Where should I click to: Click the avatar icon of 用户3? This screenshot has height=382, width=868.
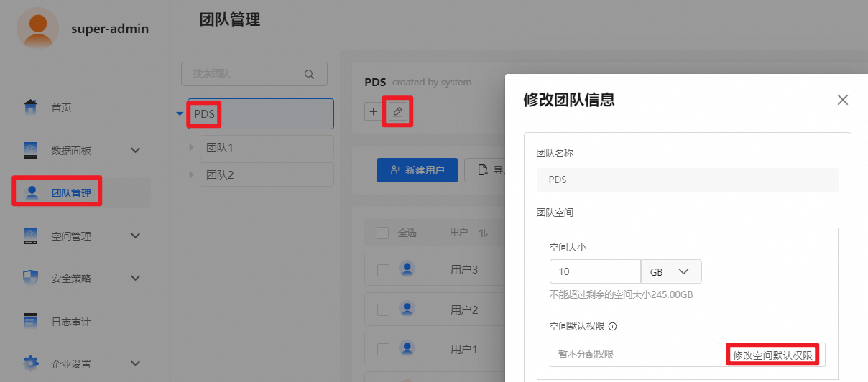pyautogui.click(x=407, y=269)
